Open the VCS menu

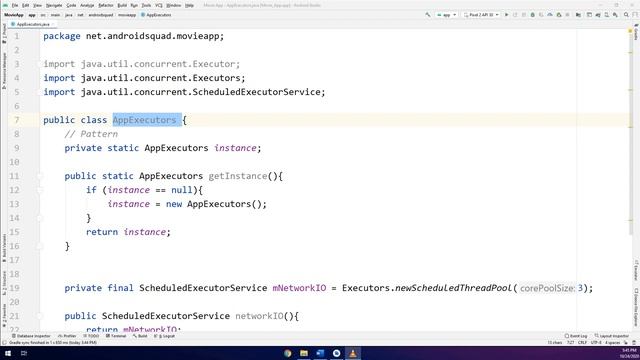click(158, 5)
